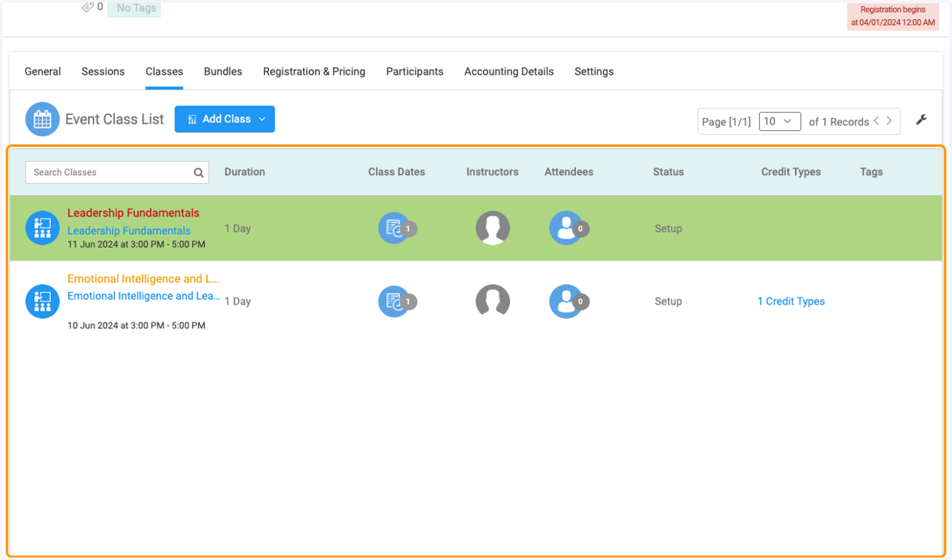Click the Attendees column header
The height and width of the screenshot is (560, 952).
(569, 172)
